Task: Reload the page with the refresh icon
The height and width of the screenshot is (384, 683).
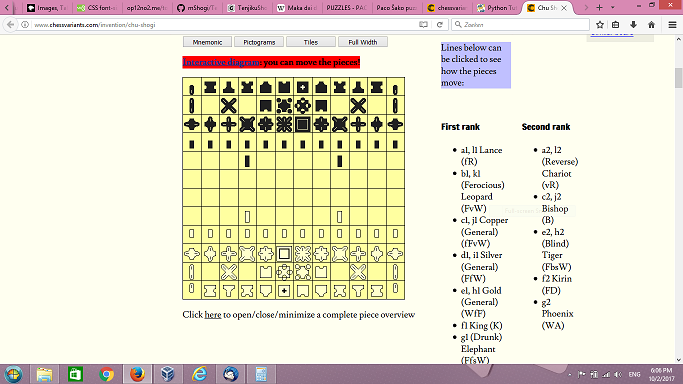Action: (x=440, y=25)
